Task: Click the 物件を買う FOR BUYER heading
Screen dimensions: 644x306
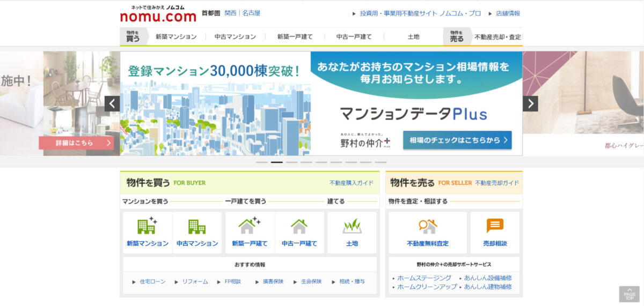Action: [166, 183]
